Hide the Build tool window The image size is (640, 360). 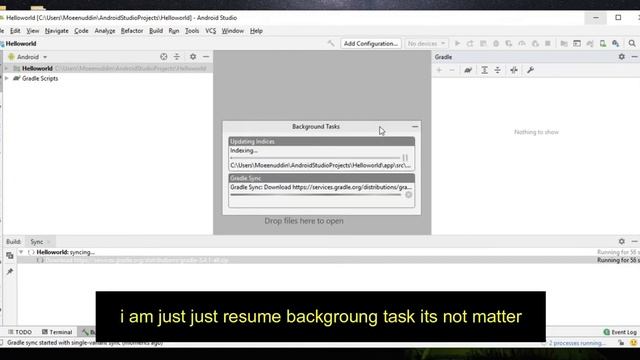(634, 241)
